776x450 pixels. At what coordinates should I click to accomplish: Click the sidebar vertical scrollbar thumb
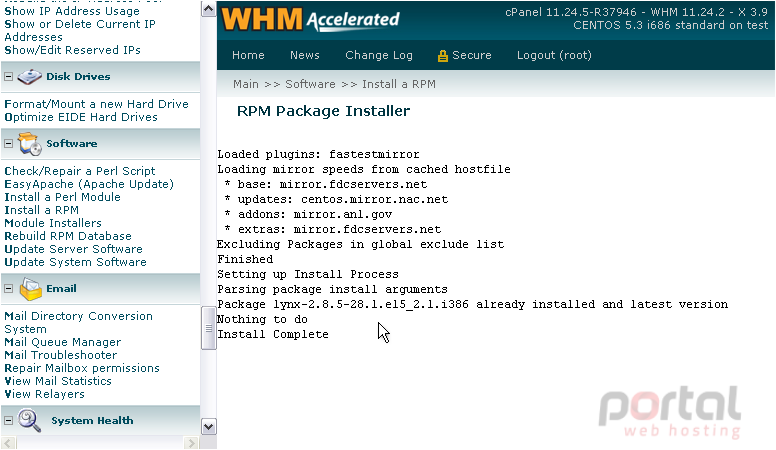[208, 328]
